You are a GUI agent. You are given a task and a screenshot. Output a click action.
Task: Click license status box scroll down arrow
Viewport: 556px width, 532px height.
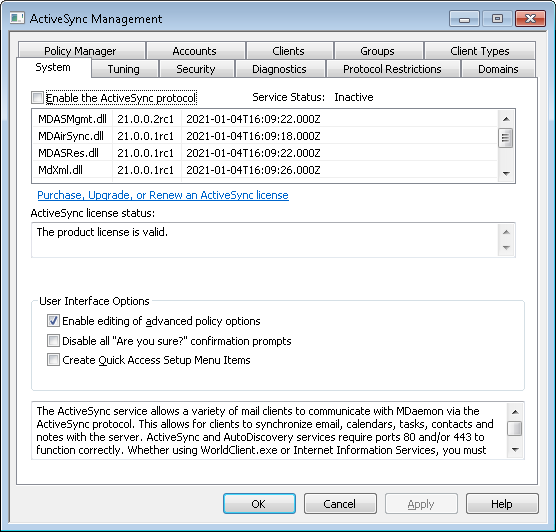506,248
